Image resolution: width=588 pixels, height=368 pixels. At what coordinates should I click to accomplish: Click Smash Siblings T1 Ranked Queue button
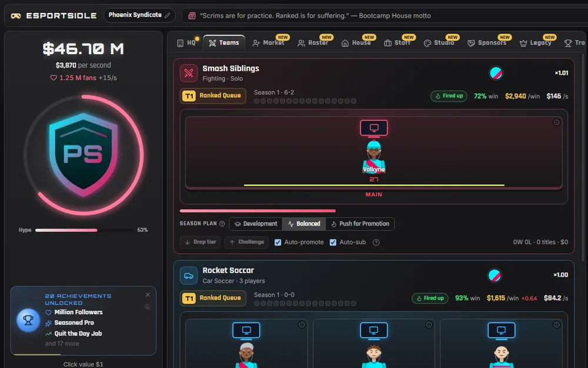[x=213, y=96]
